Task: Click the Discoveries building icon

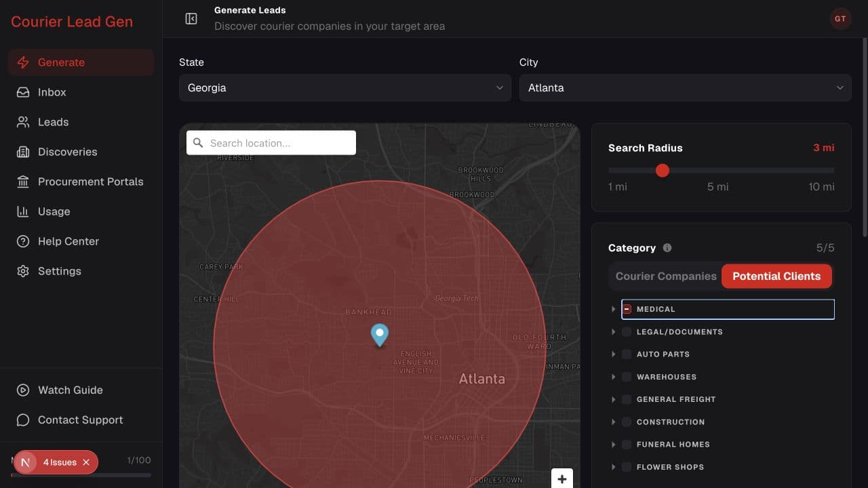Action: [x=23, y=152]
